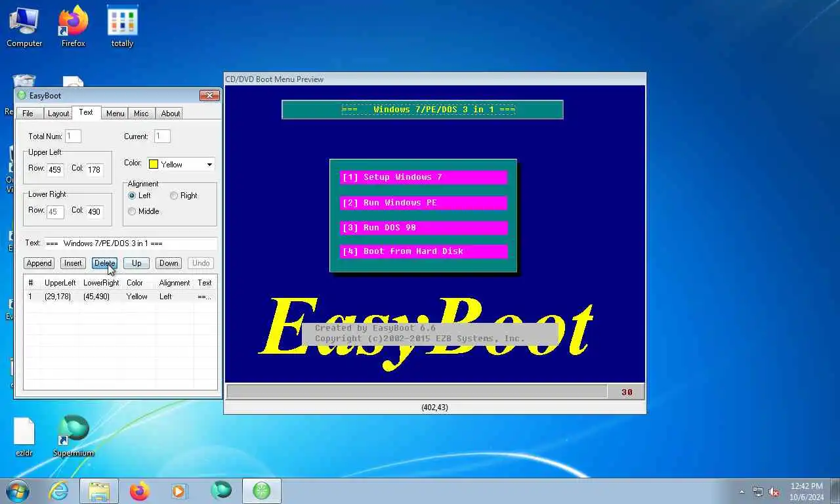Click the Insert button
840x504 pixels.
tap(73, 263)
